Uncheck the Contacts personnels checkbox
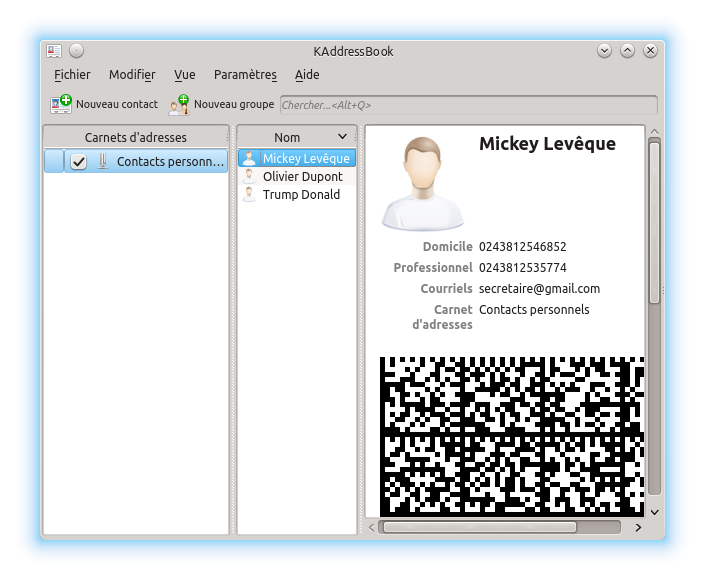Image resolution: width=705 pixels, height=580 pixels. pos(78,161)
